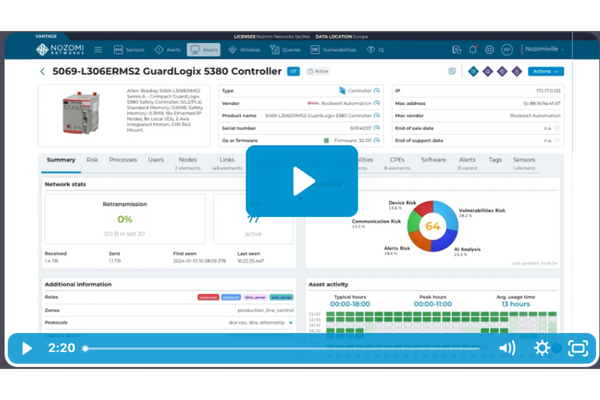Mute the video with the volume icon

tap(507, 348)
